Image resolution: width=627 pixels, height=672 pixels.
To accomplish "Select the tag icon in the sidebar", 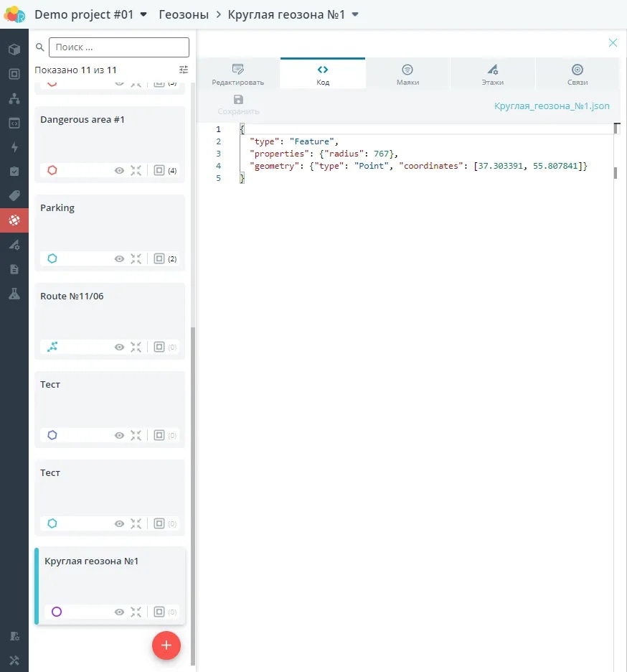I will pos(14,195).
